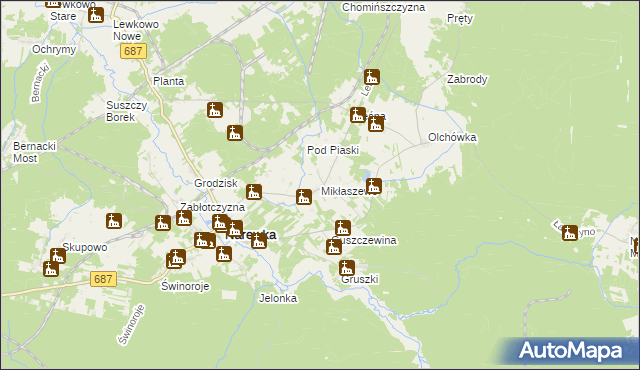Click the Chomińszczyzna place name
This screenshot has width=640, height=370.
383,7
